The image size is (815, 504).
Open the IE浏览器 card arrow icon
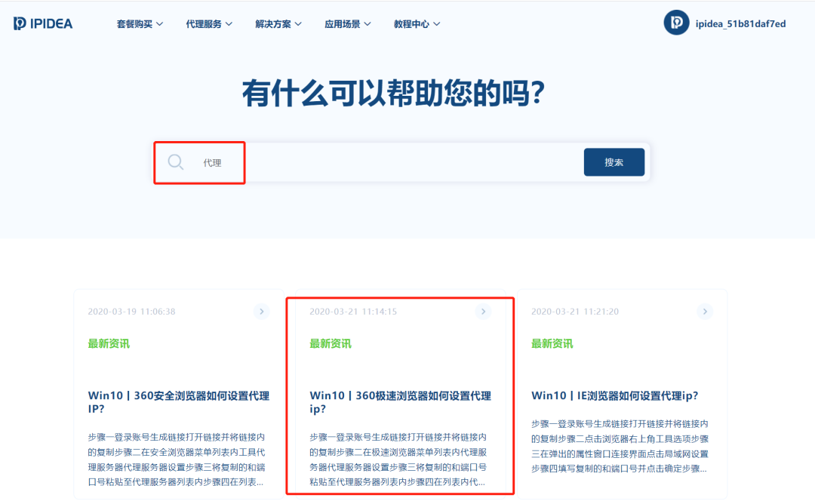click(x=705, y=312)
